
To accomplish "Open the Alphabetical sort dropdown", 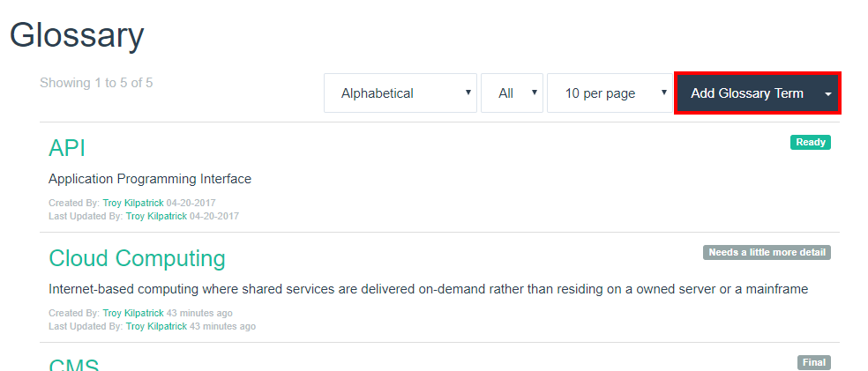I will point(400,93).
